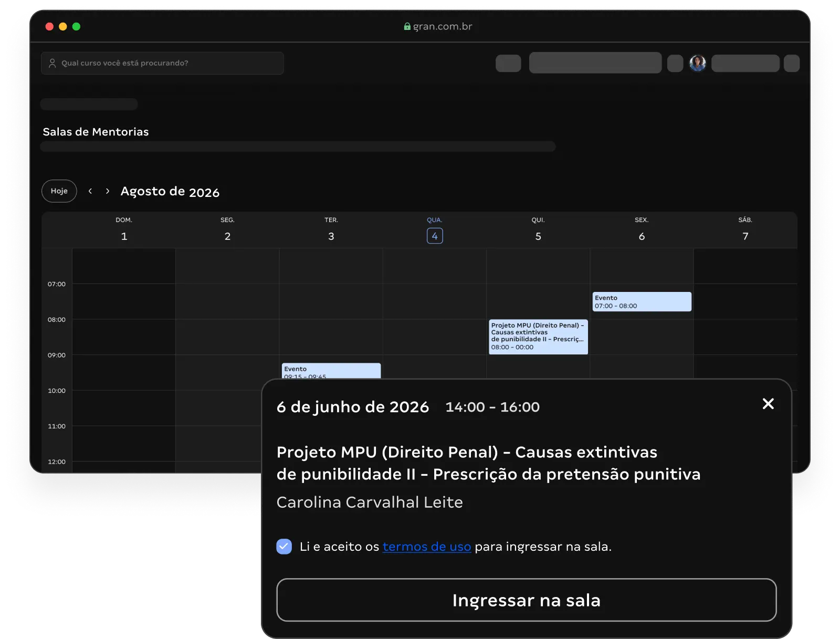The width and height of the screenshot is (840, 639).
Task: Advance to the next period using the right chevron
Action: coord(108,191)
